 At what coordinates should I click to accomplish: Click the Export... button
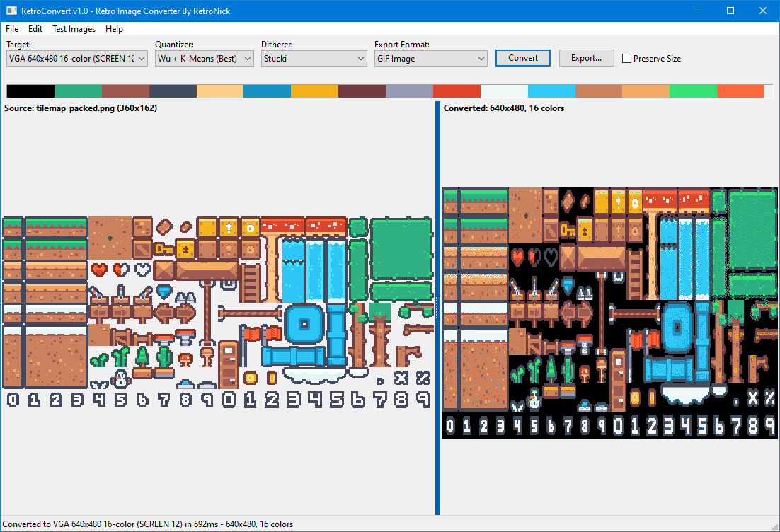(587, 58)
